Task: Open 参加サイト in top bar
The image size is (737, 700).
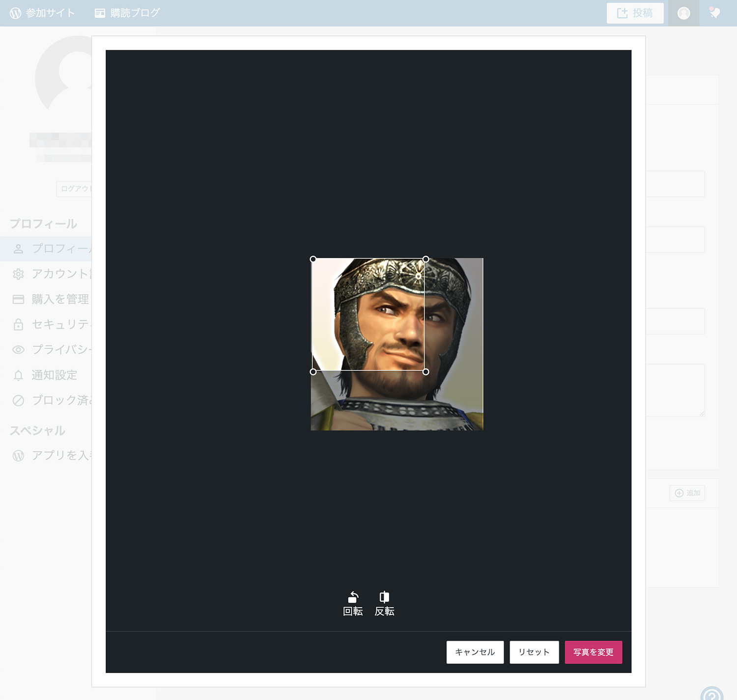Action: coord(43,13)
